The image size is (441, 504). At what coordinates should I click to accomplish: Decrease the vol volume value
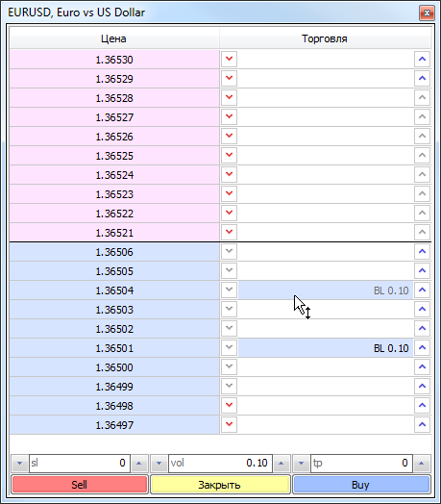159,464
